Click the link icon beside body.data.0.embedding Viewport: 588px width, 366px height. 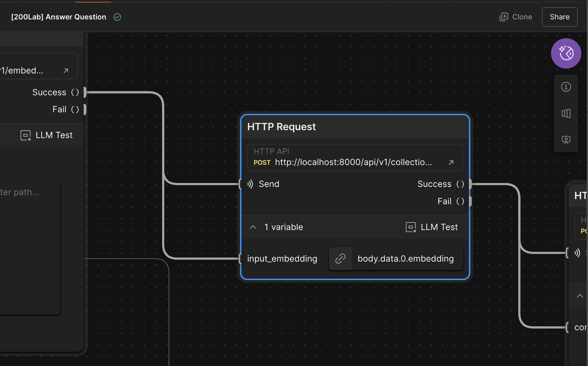(340, 259)
